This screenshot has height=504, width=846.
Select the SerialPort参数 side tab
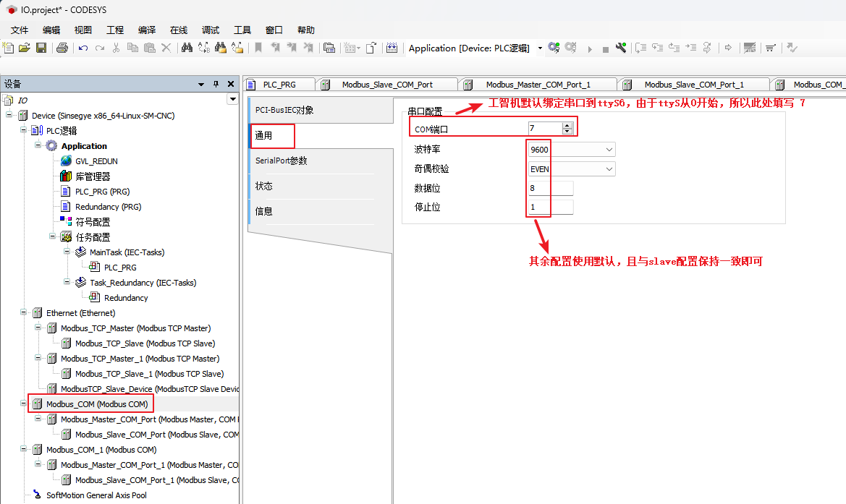(x=282, y=161)
